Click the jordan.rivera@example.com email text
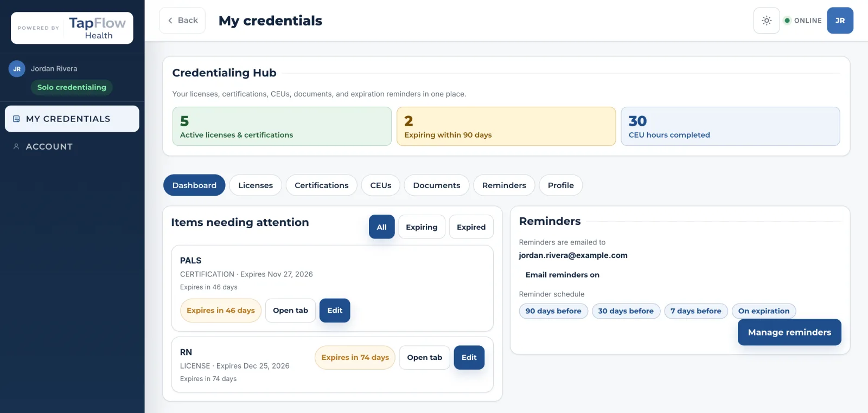 [x=573, y=255]
